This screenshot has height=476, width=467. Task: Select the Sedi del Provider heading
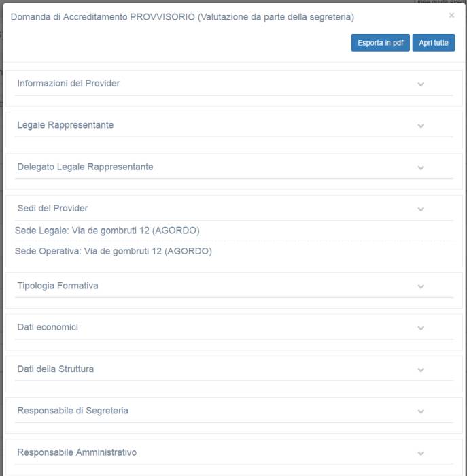(52, 208)
